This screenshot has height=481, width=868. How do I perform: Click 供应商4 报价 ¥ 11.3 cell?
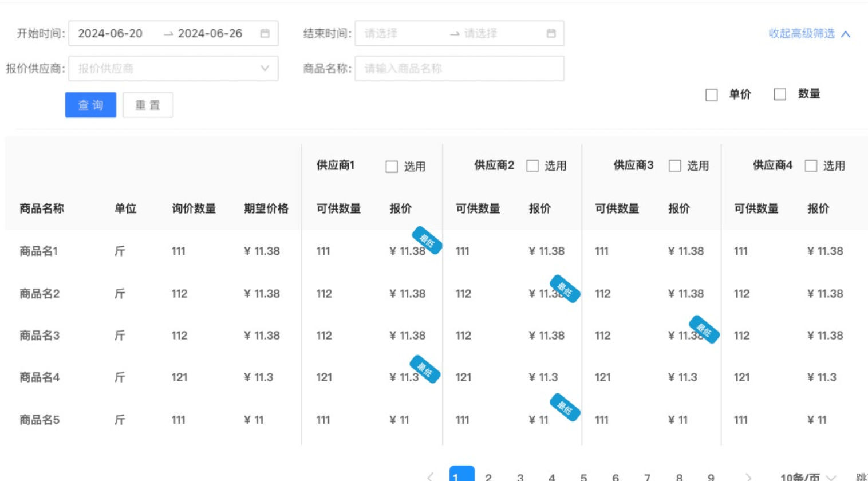coord(822,377)
